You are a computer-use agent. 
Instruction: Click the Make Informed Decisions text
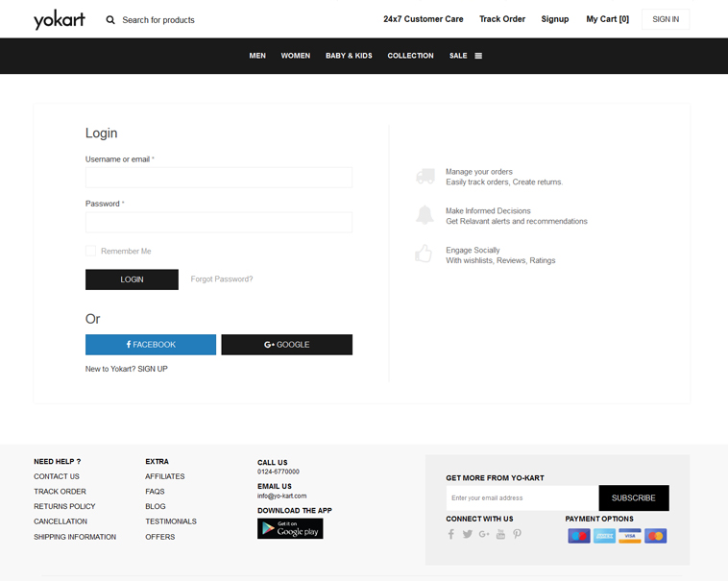point(488,210)
